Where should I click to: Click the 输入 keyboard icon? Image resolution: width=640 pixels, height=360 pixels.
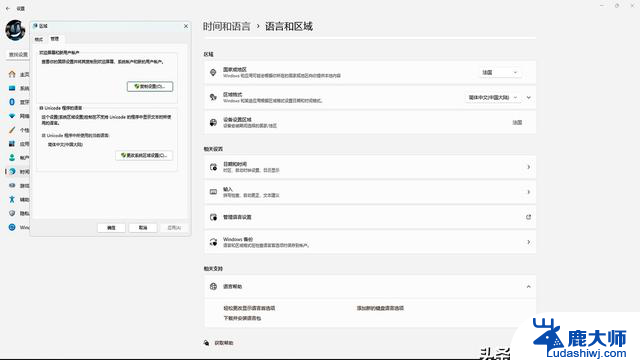click(x=213, y=192)
